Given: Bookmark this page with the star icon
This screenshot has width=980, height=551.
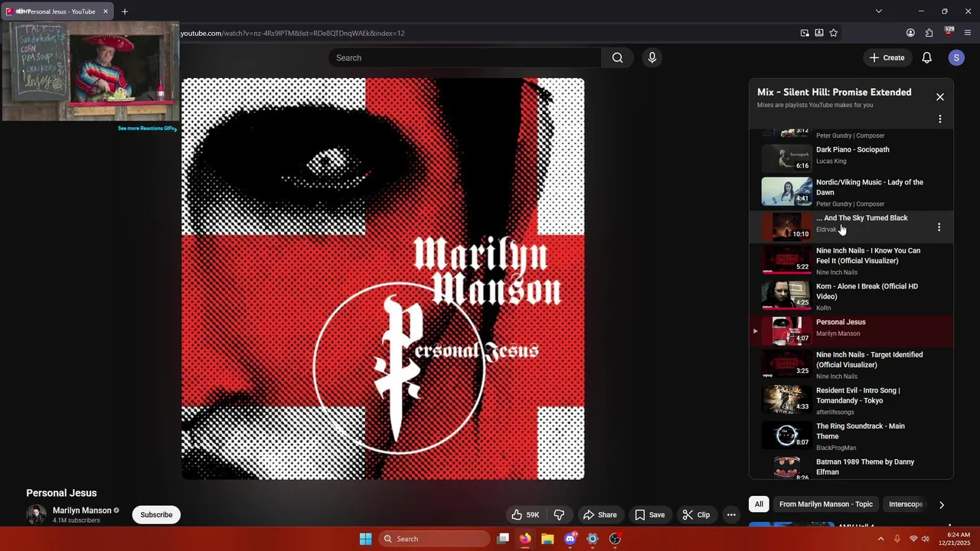Looking at the screenshot, I should 834,33.
